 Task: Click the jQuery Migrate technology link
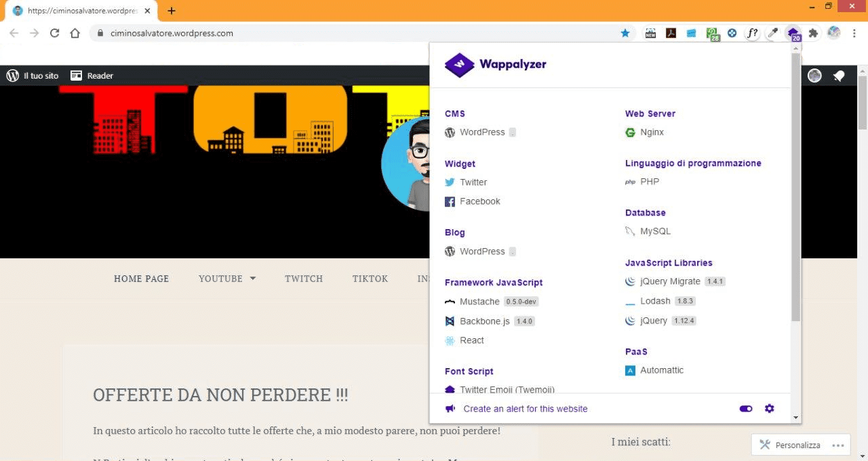pos(670,281)
